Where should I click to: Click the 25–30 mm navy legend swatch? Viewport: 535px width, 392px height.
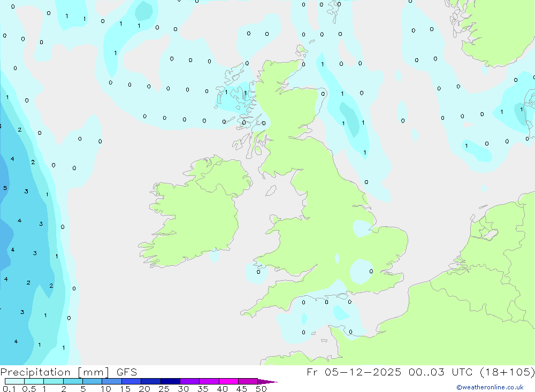[x=170, y=381]
